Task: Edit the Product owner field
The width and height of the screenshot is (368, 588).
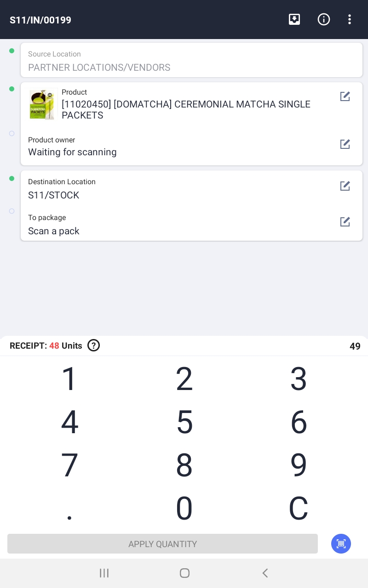Action: 345,144
